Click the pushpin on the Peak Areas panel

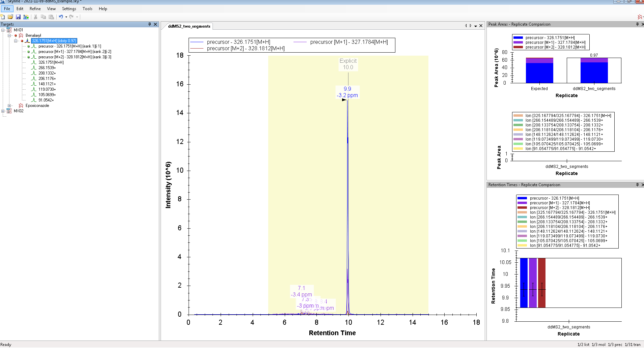click(x=637, y=24)
